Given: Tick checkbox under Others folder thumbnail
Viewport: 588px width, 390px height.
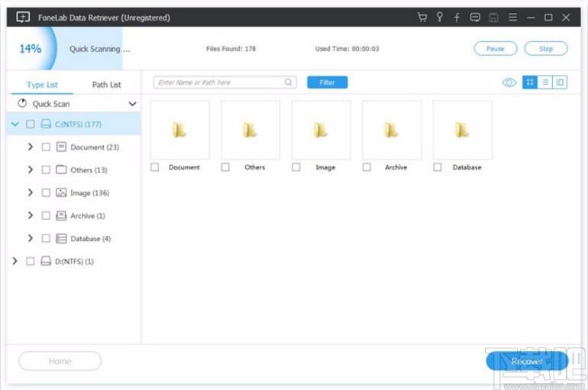Looking at the screenshot, I should click(x=225, y=167).
